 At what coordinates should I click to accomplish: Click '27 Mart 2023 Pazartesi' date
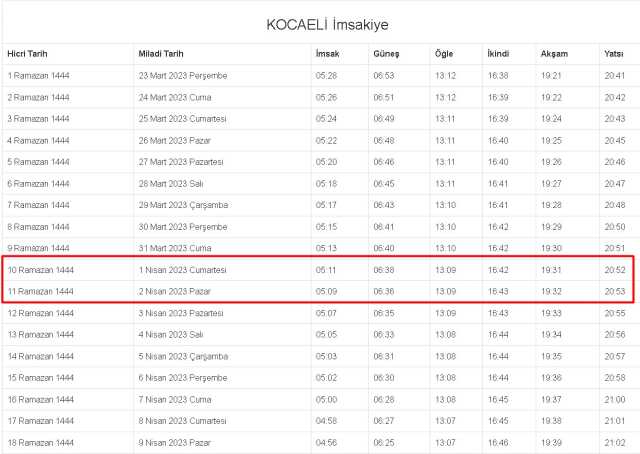click(181, 162)
